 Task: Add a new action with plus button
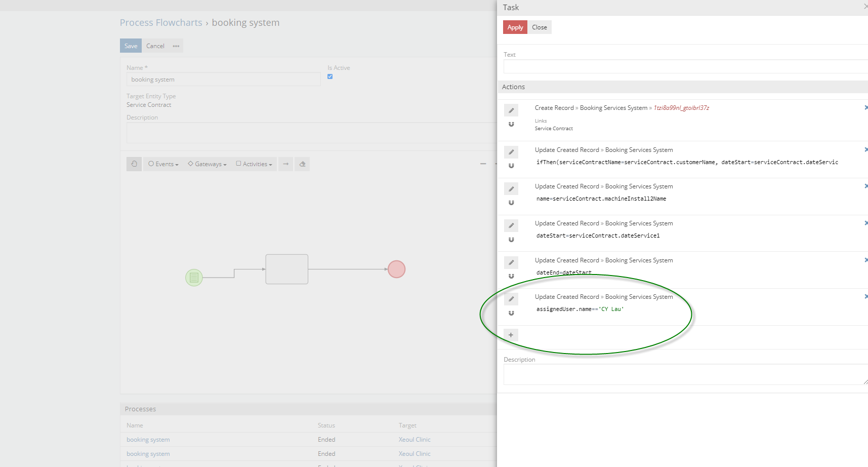point(511,335)
